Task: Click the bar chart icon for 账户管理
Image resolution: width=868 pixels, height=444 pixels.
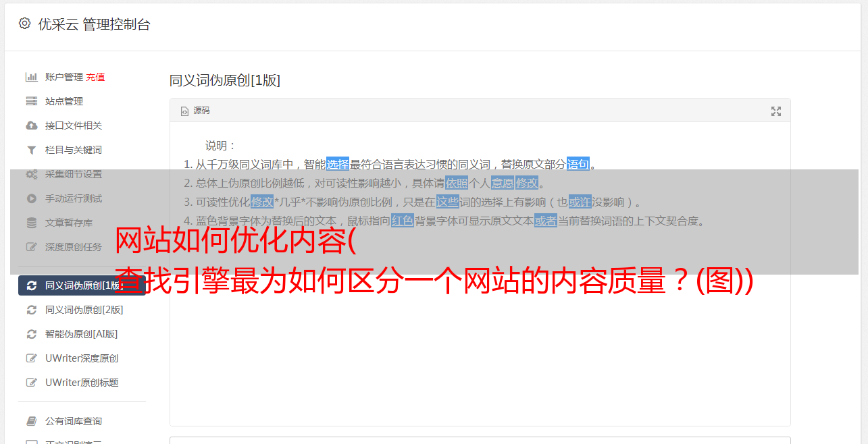Action: point(32,77)
